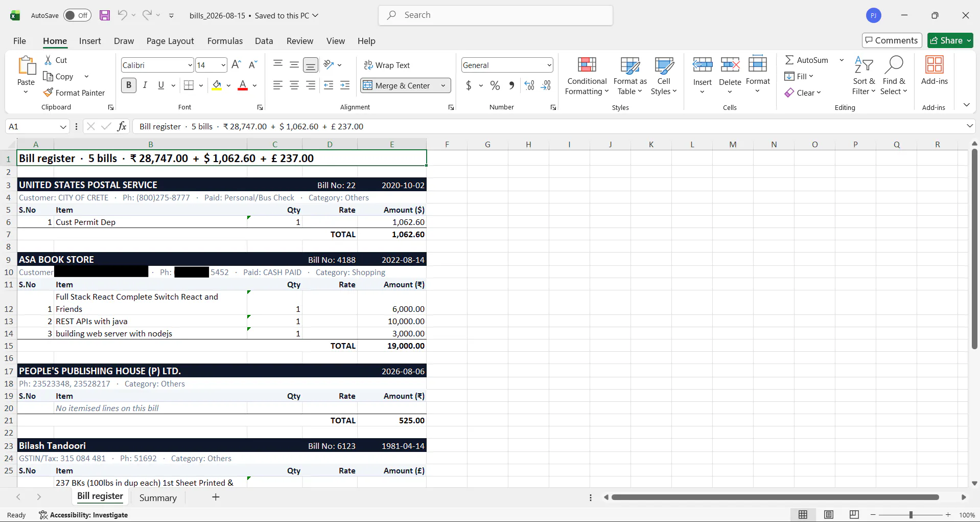This screenshot has width=980, height=522.
Task: Select column G header
Action: [x=487, y=144]
